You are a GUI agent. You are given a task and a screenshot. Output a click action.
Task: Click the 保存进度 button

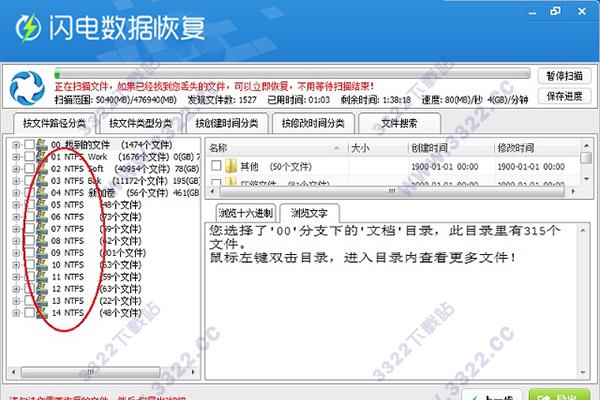click(564, 96)
